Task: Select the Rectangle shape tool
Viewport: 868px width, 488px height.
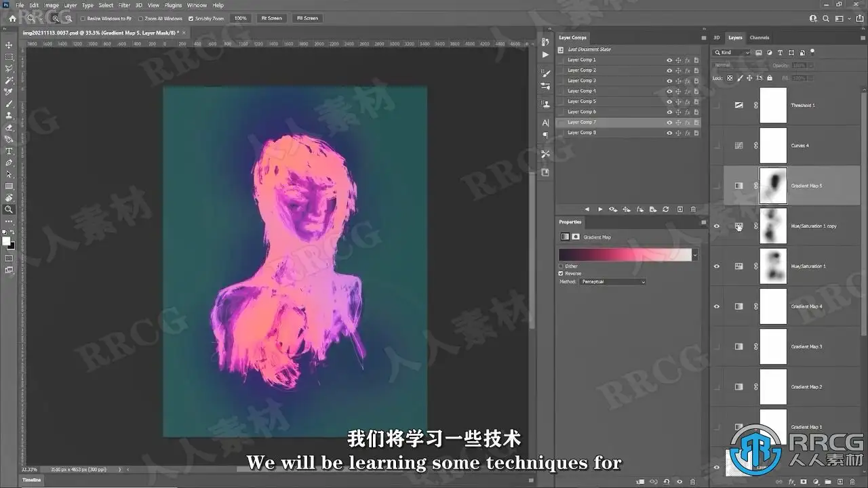Action: [9, 186]
